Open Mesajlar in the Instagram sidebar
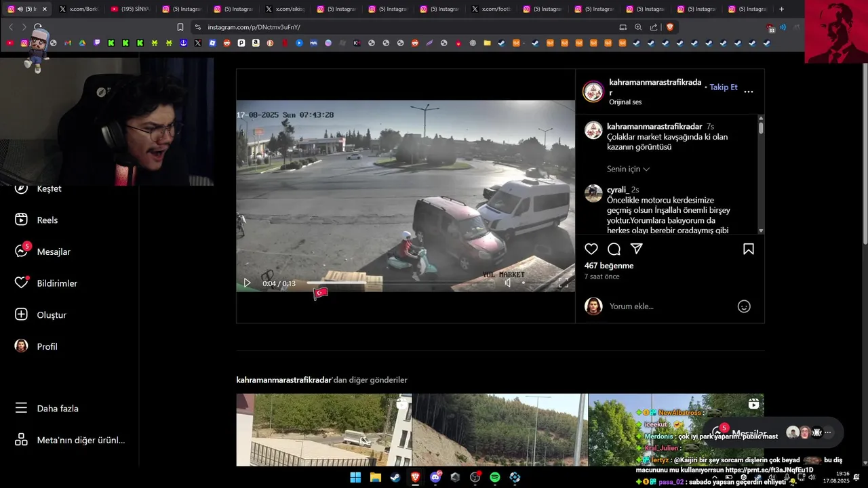This screenshot has height=488, width=868. [x=43, y=251]
